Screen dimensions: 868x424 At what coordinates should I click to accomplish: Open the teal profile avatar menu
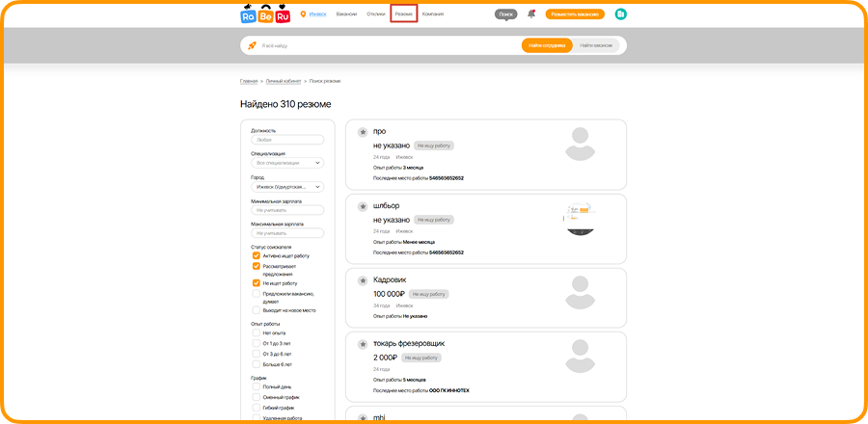(x=621, y=14)
